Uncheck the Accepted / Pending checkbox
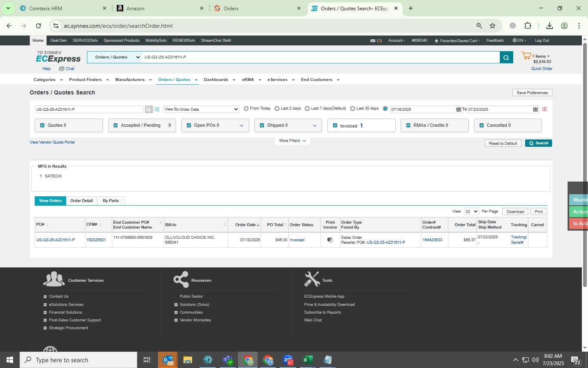Viewport: 588px width, 368px height. (x=116, y=126)
